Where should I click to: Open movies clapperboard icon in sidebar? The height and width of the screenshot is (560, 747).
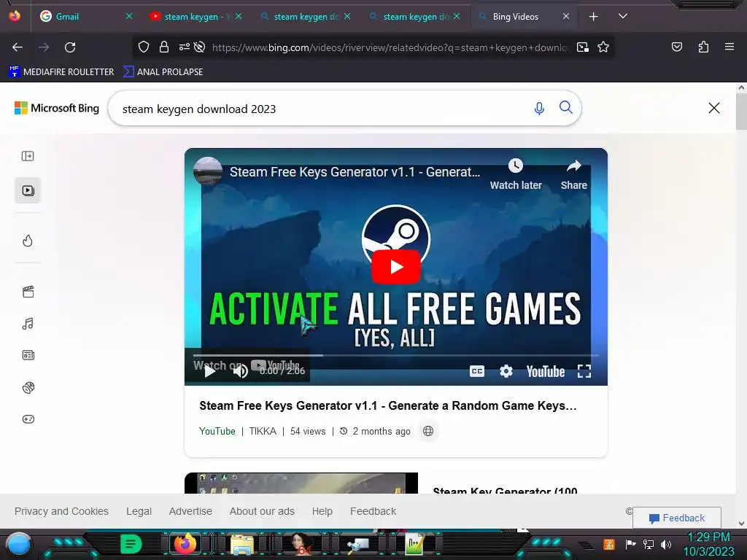pyautogui.click(x=28, y=292)
